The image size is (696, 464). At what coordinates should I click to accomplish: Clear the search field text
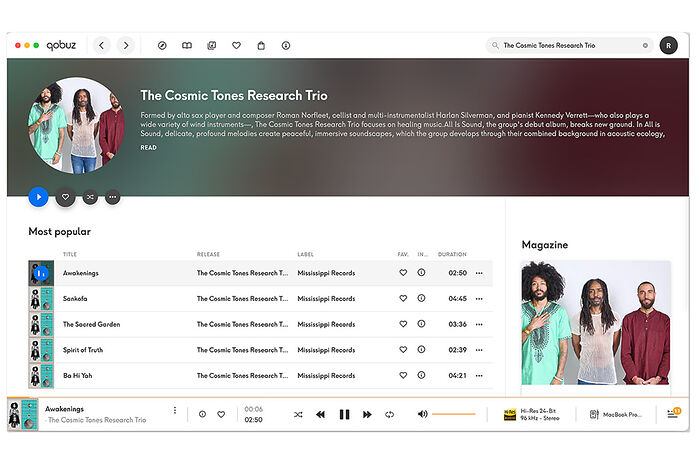click(x=645, y=45)
